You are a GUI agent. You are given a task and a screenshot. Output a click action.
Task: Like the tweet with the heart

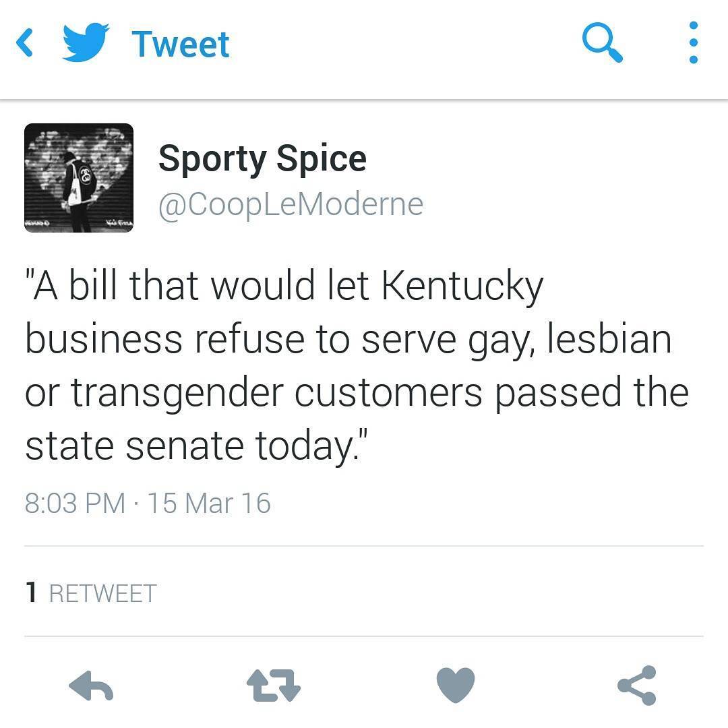pos(456,686)
